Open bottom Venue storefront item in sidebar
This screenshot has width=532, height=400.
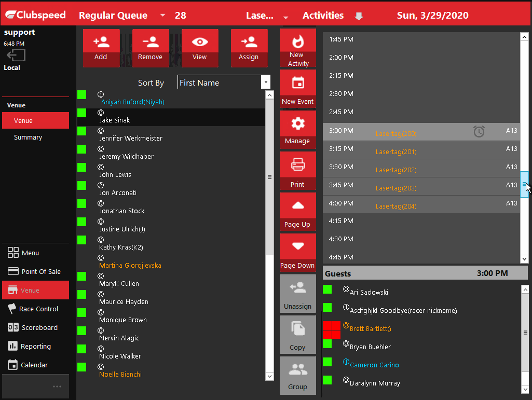tap(35, 290)
